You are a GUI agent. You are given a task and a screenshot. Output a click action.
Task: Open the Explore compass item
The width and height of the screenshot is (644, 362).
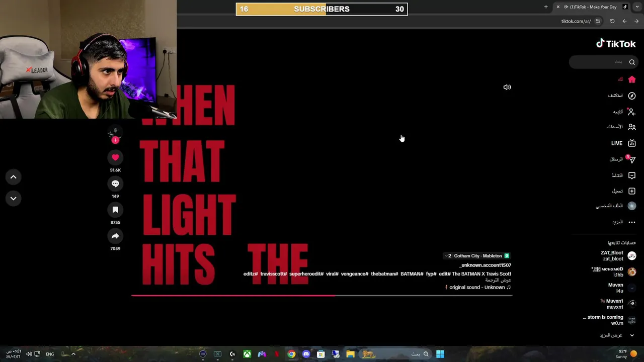coord(622,96)
